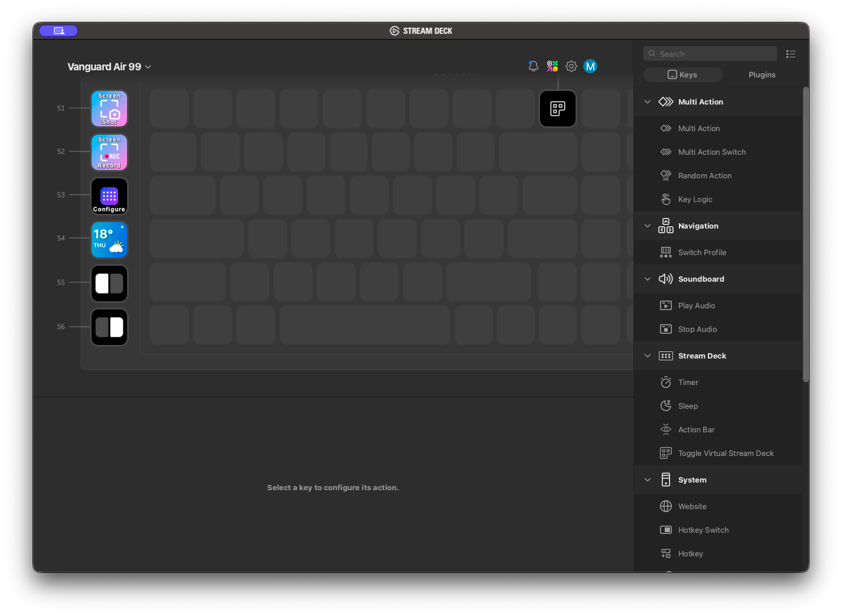Select the Website text label
Image resolution: width=842 pixels, height=616 pixels.
click(693, 506)
